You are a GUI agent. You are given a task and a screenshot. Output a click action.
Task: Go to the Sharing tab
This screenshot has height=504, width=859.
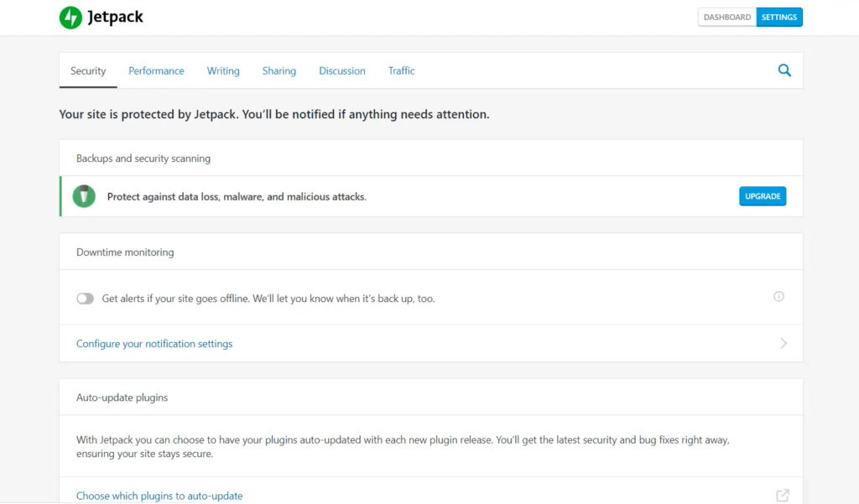coord(279,71)
